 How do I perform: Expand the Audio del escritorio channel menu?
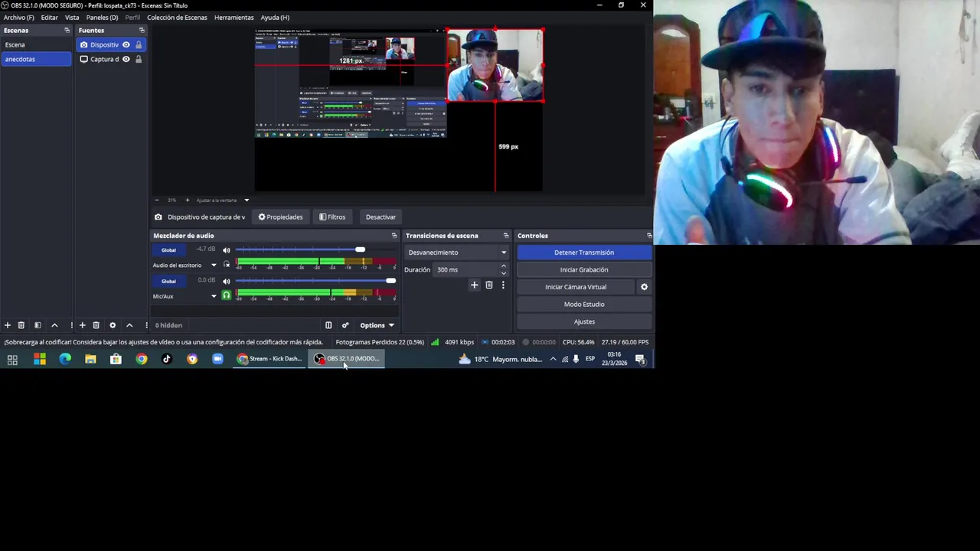point(214,266)
